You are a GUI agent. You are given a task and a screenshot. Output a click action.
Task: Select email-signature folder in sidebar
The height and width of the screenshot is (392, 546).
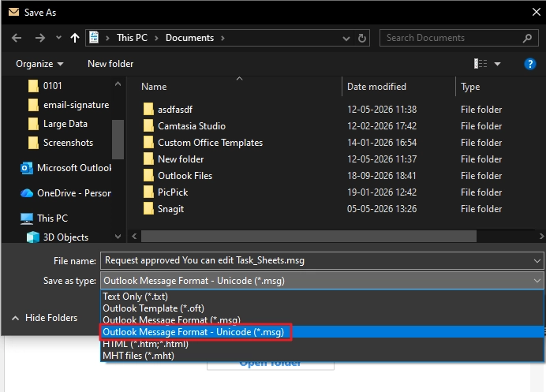click(76, 105)
